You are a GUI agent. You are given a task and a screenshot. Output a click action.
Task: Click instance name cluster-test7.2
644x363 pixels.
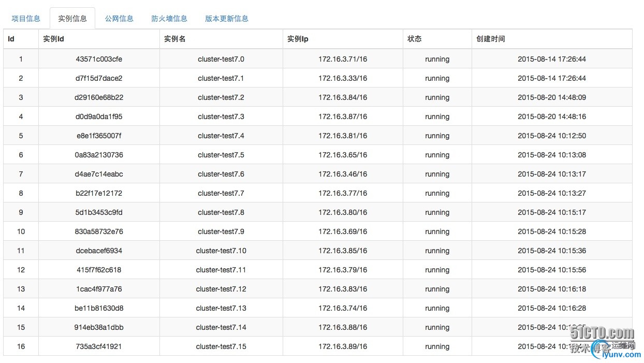221,97
